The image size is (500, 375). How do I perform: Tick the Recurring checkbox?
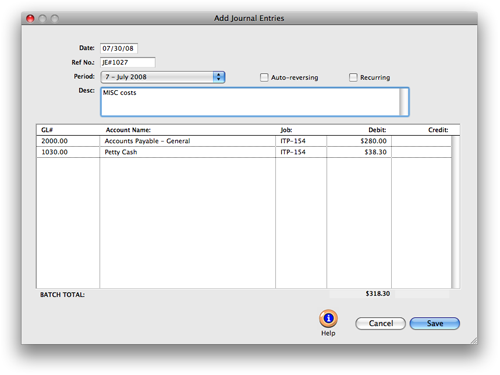[x=353, y=77]
